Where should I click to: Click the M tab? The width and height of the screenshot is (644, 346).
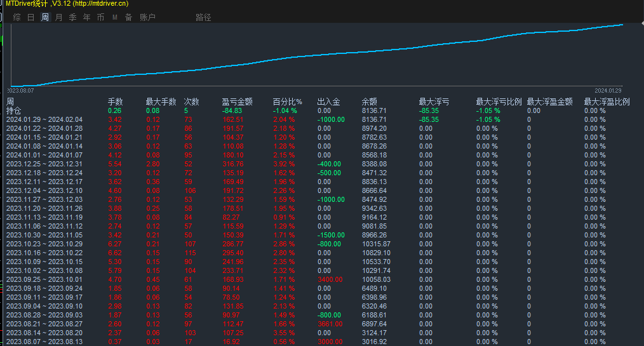[x=115, y=18]
